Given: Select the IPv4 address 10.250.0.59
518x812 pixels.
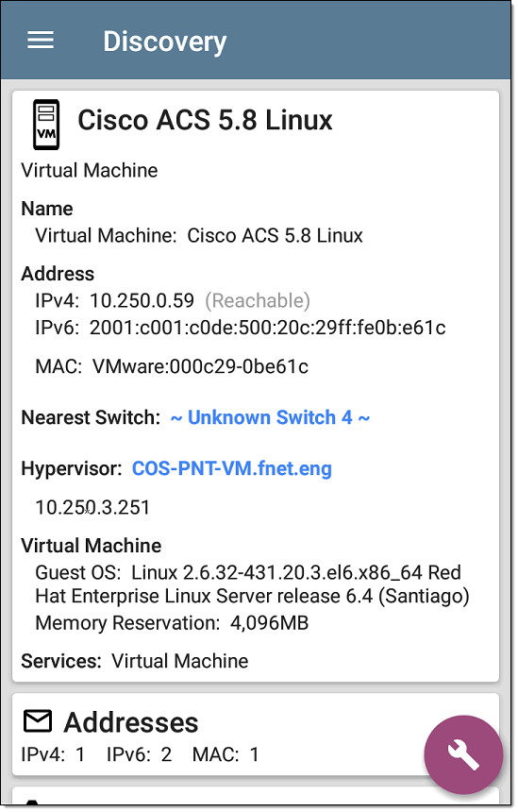Looking at the screenshot, I should 142,301.
